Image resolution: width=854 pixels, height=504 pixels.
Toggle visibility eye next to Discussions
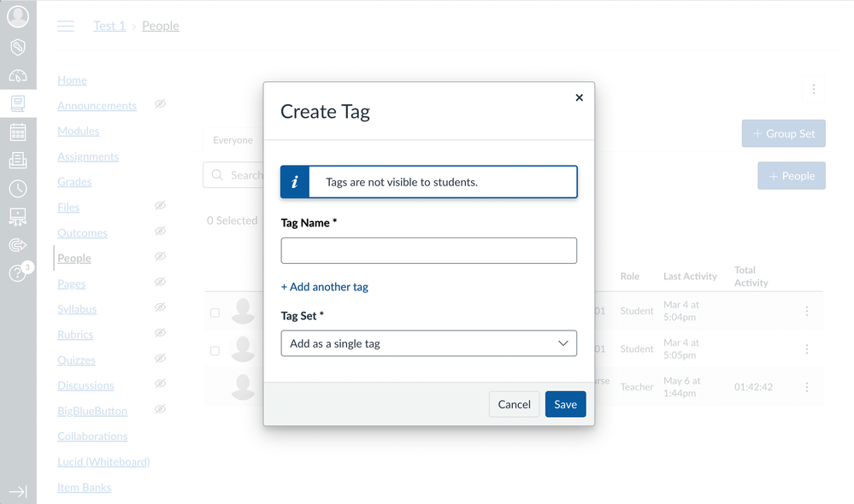160,384
